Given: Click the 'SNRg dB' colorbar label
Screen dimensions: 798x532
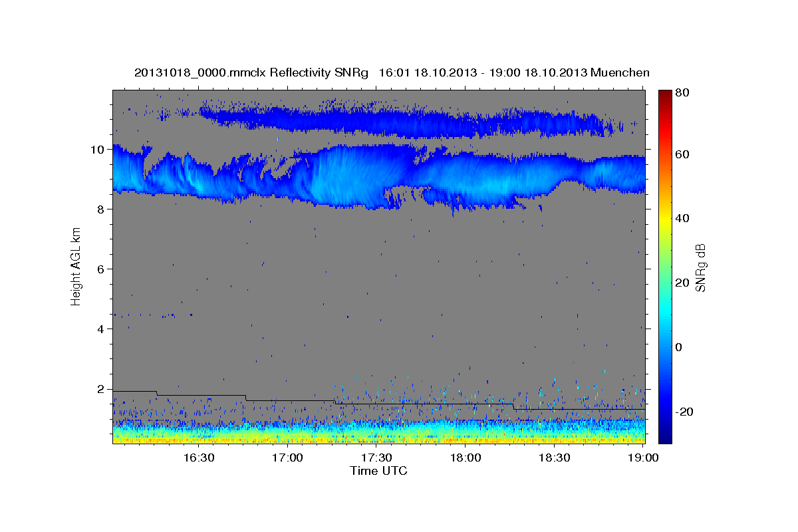Looking at the screenshot, I should [x=700, y=268].
